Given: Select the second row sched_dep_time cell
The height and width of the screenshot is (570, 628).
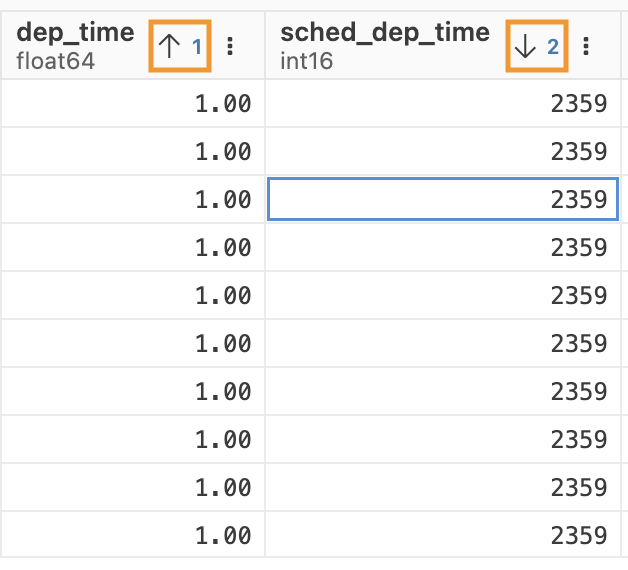Looking at the screenshot, I should tap(443, 151).
